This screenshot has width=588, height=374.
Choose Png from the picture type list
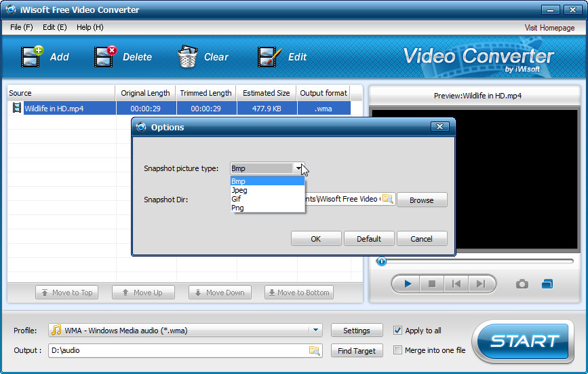tap(267, 208)
